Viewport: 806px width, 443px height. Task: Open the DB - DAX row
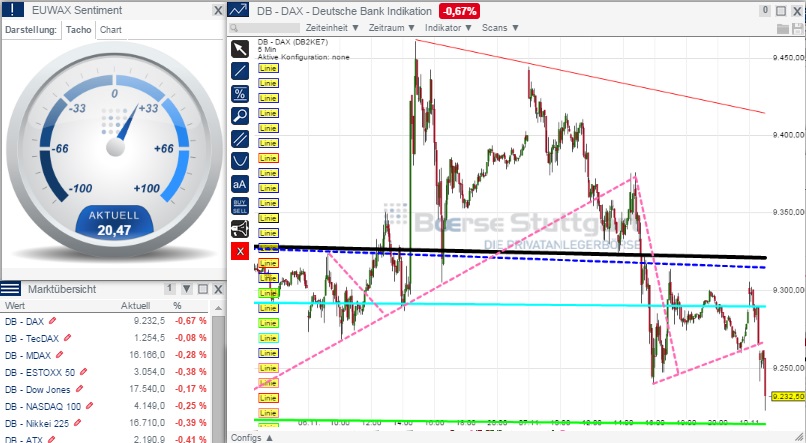105,321
